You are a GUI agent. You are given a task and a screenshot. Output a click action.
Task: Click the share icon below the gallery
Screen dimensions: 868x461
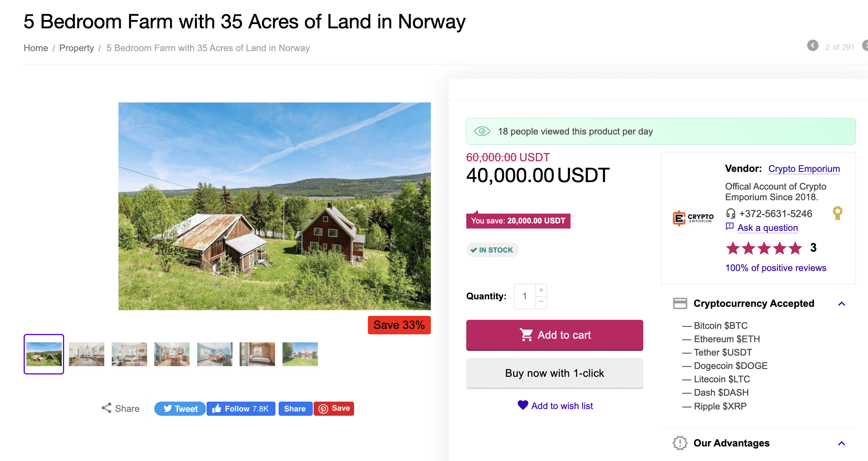(x=107, y=408)
